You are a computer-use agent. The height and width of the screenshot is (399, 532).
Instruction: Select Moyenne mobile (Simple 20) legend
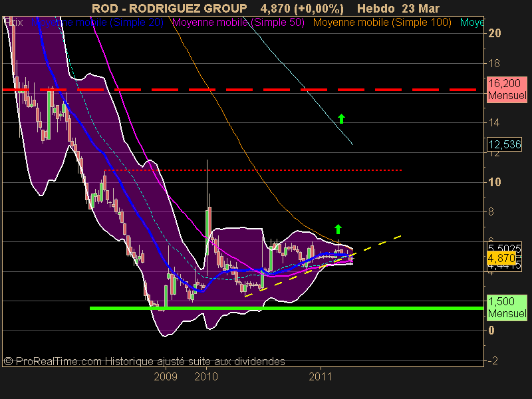97,23
